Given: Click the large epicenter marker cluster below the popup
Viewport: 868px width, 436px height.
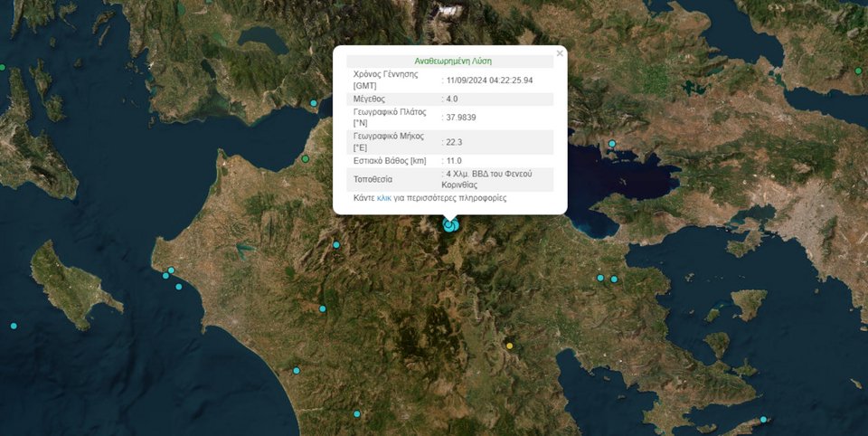Looking at the screenshot, I should coord(450,225).
